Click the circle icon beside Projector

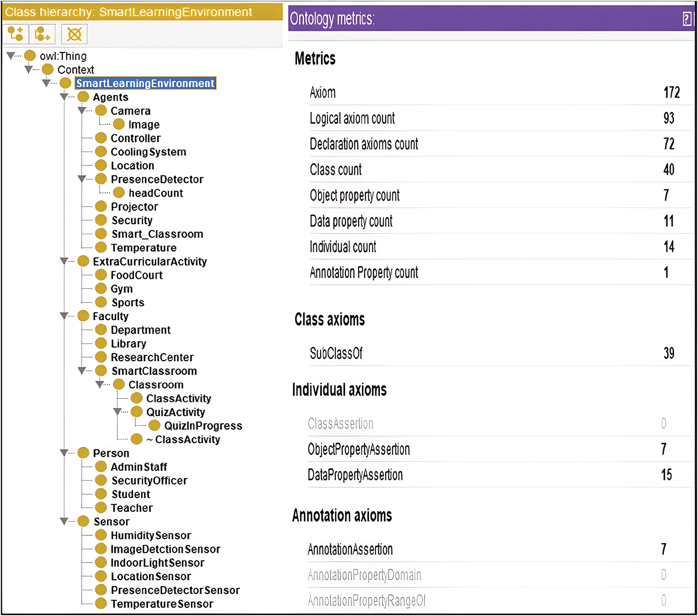(101, 207)
